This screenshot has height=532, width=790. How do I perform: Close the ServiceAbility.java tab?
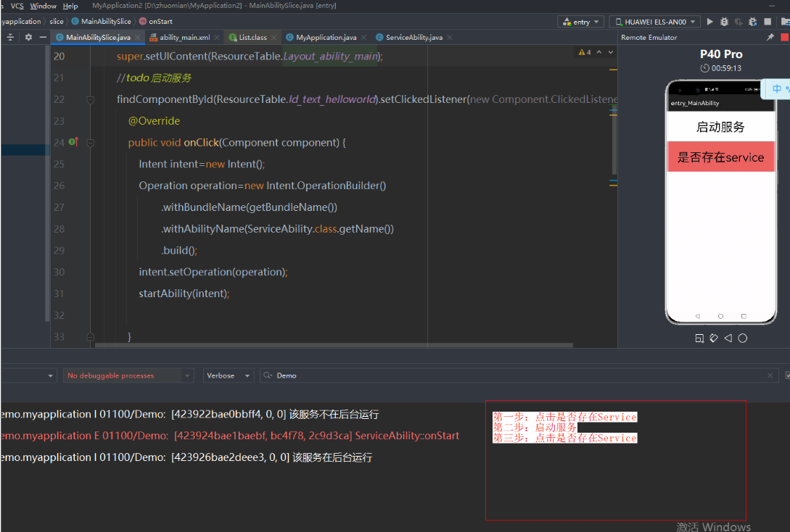[x=450, y=37]
